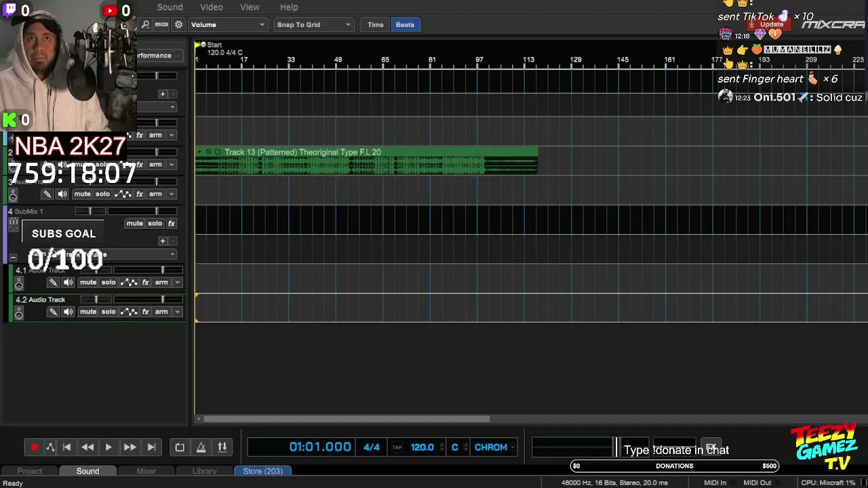Open the tuner on 4.2 Audio Track

pos(53,312)
